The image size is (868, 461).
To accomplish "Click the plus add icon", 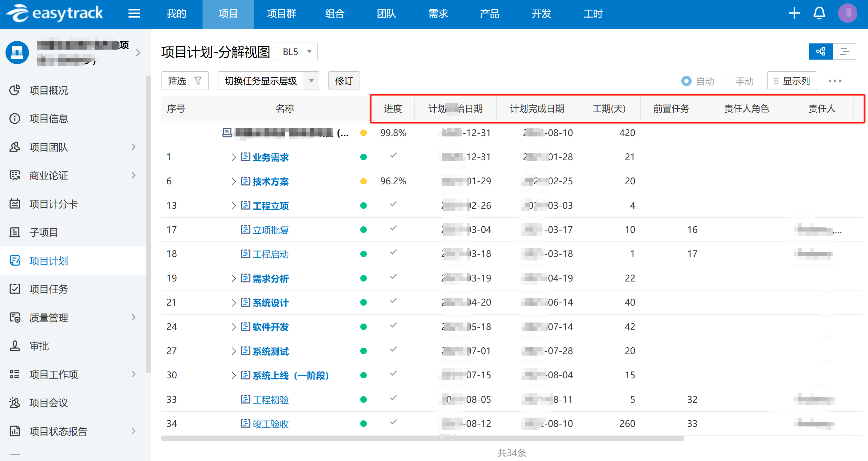I will click(x=794, y=14).
